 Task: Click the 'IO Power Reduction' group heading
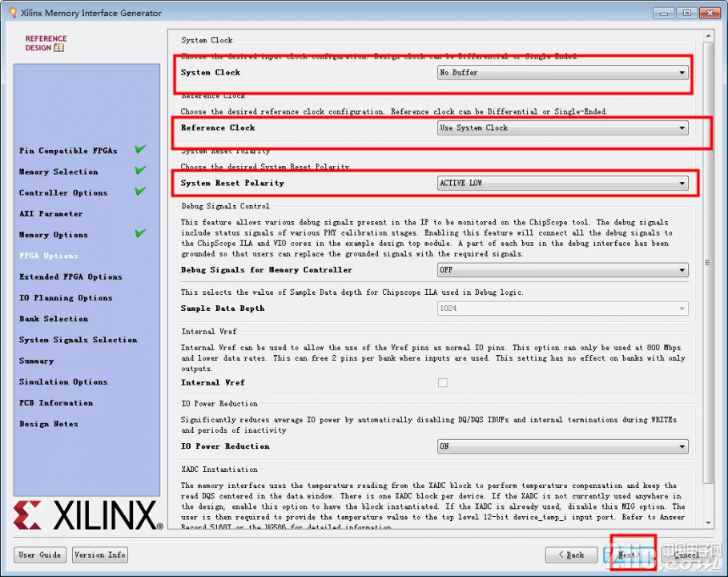pyautogui.click(x=219, y=404)
